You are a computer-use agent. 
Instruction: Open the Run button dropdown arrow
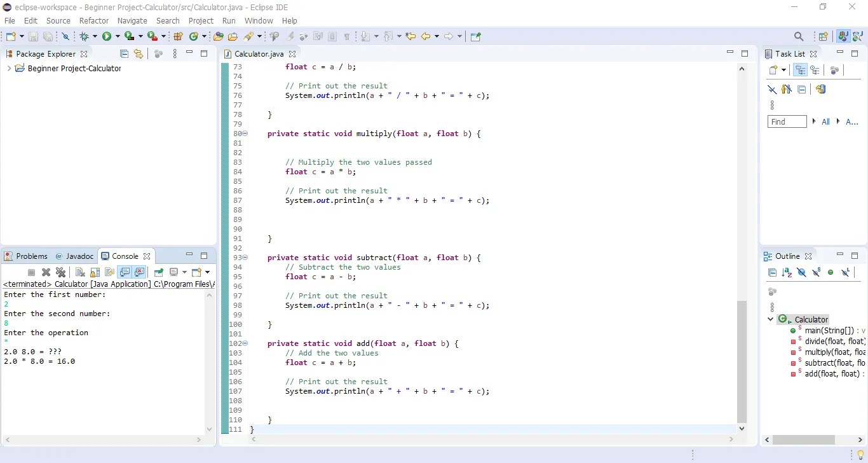click(x=118, y=36)
